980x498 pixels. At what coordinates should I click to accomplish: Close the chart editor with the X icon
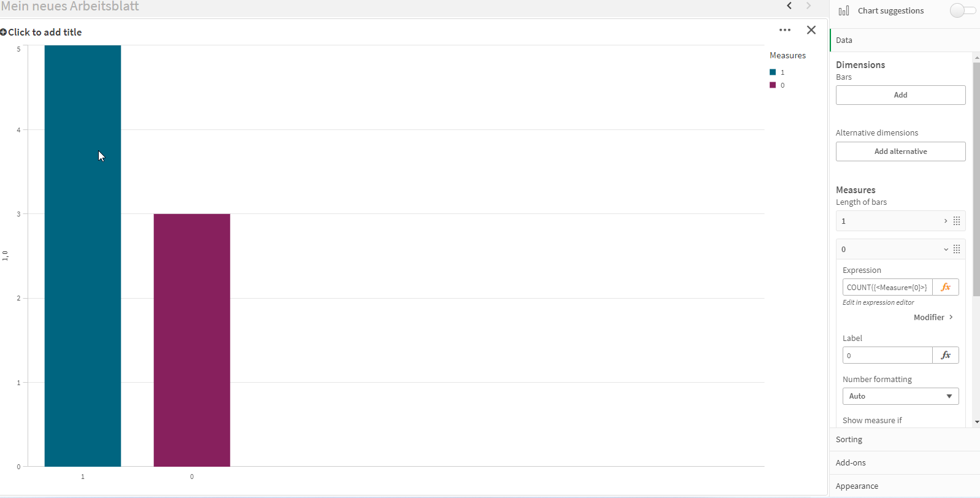811,29
